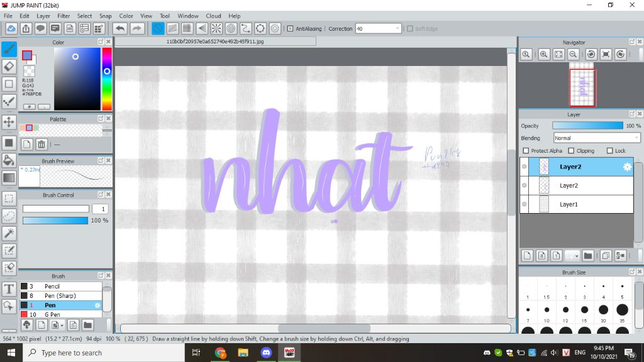The image size is (644, 362).
Task: Open the Correction value dropdown
Action: (x=397, y=29)
